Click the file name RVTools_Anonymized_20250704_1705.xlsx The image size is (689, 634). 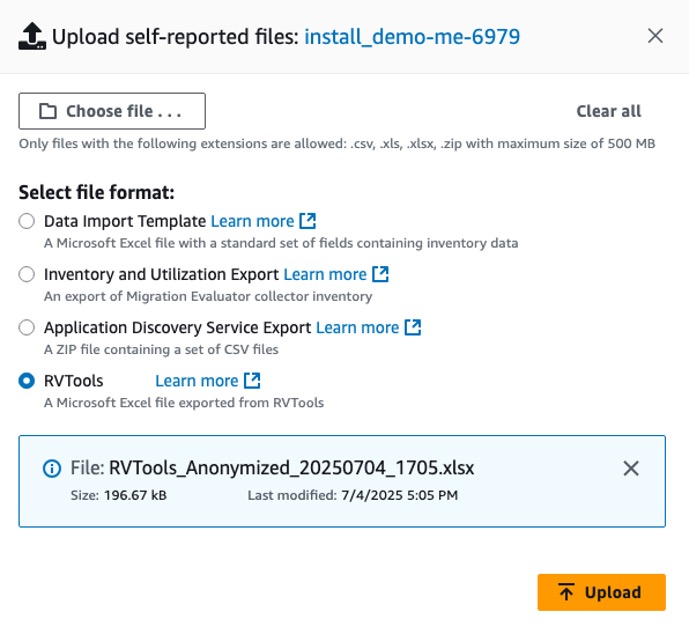[x=291, y=468]
